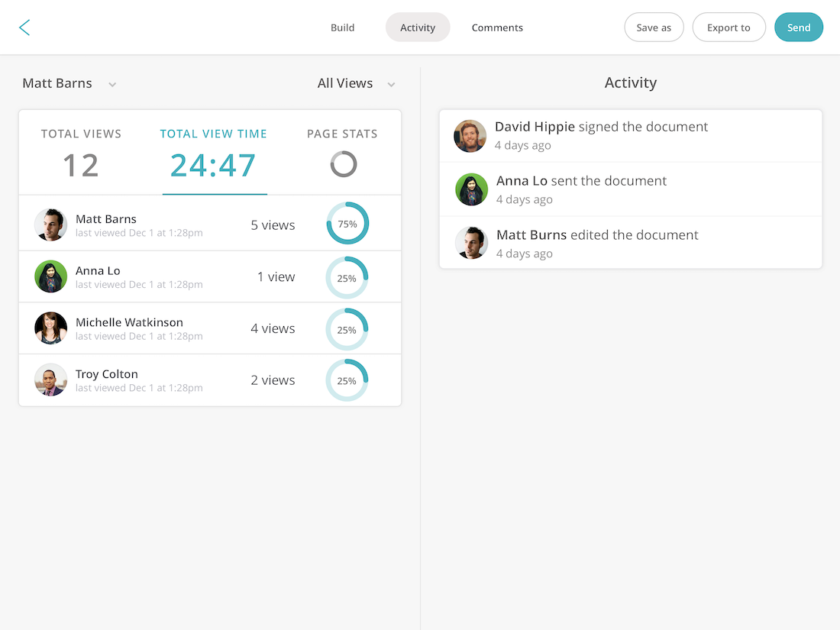This screenshot has height=630, width=840.
Task: Click the total views number 12
Action: pyautogui.click(x=81, y=165)
